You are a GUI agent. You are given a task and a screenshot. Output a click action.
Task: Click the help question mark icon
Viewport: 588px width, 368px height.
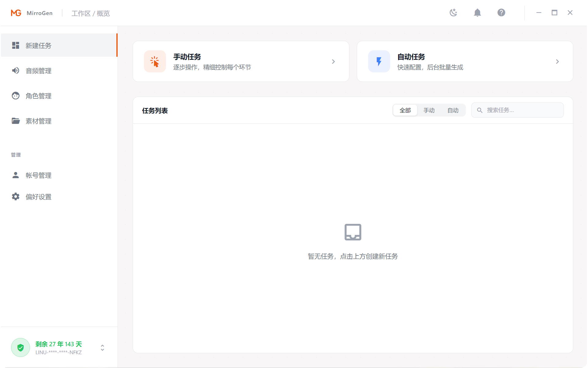501,13
